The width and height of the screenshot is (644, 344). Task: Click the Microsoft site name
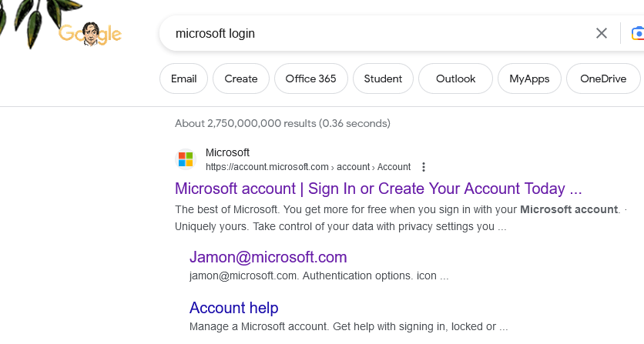pos(227,152)
